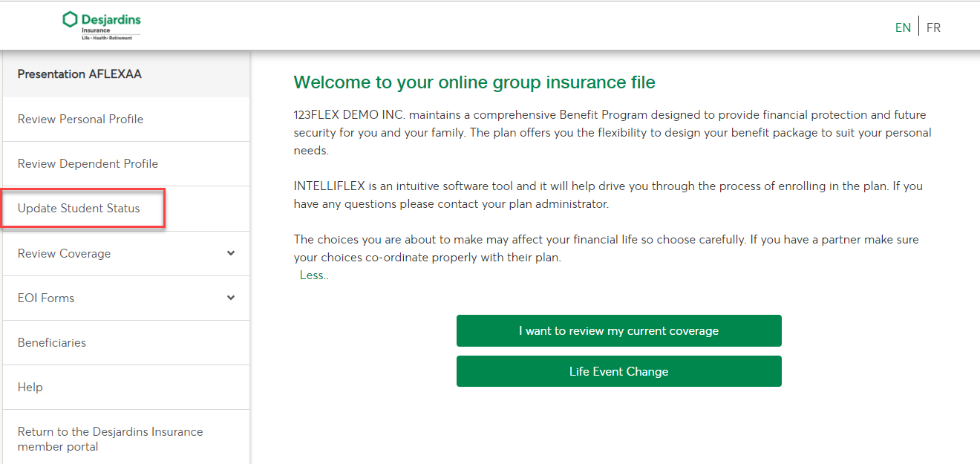This screenshot has width=980, height=464.
Task: Expand EOI Forms chevron
Action: tap(231, 298)
